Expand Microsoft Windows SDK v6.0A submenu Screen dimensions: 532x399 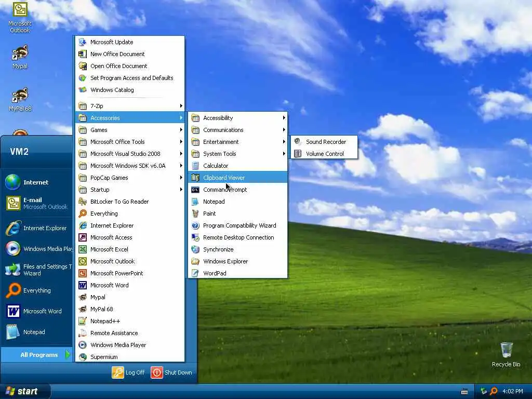(130, 166)
